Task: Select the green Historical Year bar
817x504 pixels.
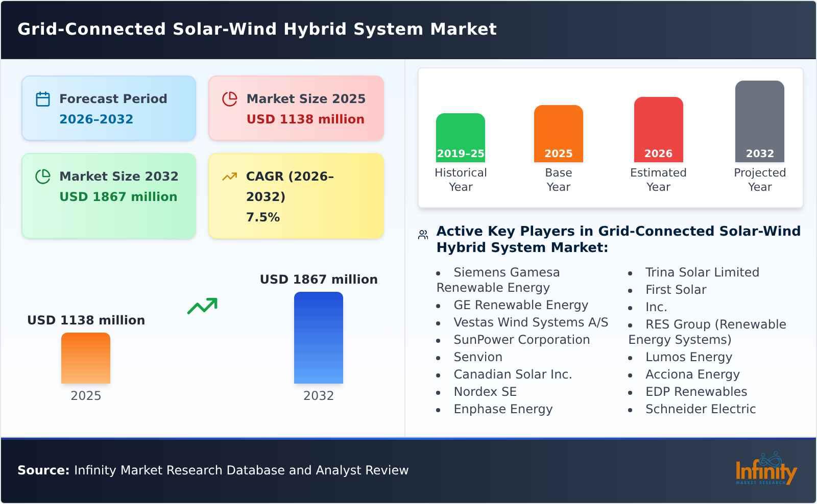Action: pos(460,135)
